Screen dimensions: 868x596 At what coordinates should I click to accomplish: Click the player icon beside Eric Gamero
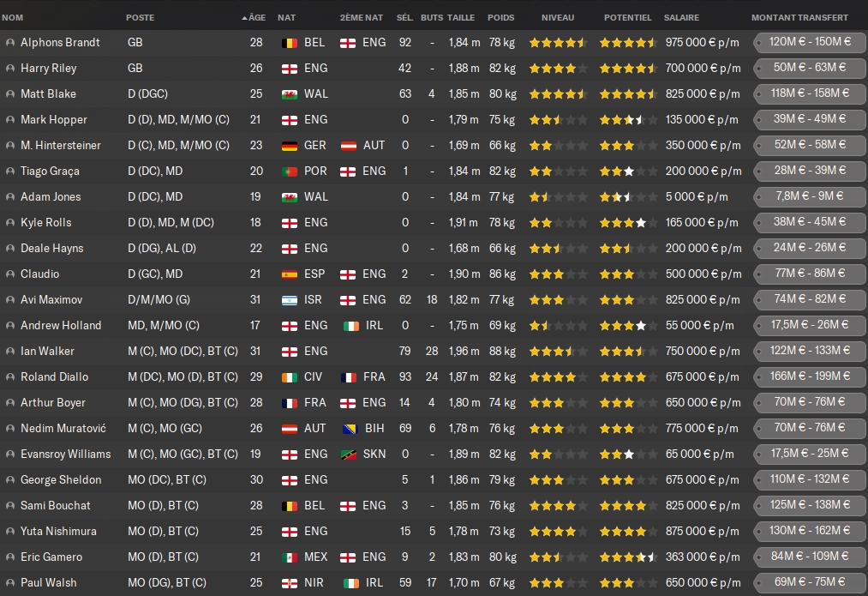(x=10, y=557)
